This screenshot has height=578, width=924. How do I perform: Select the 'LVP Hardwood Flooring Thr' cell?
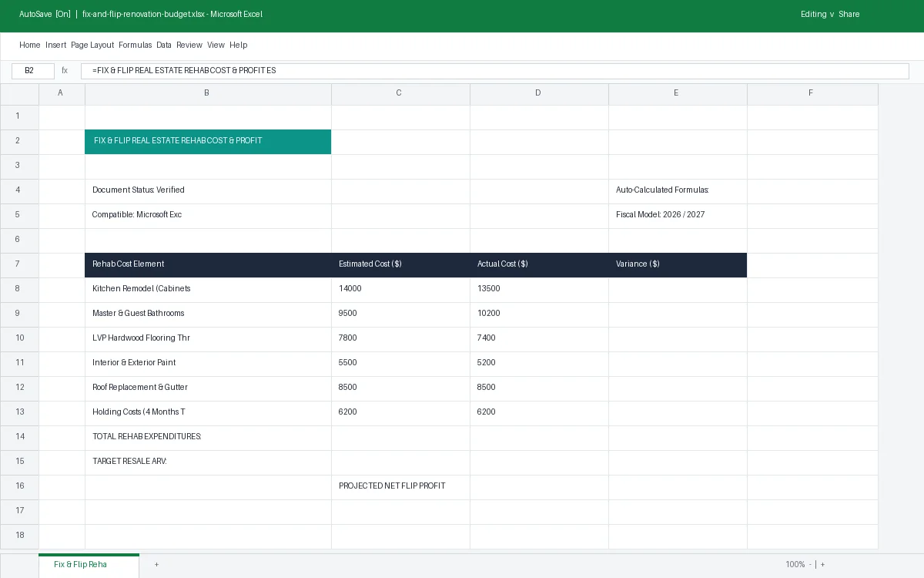[208, 339]
